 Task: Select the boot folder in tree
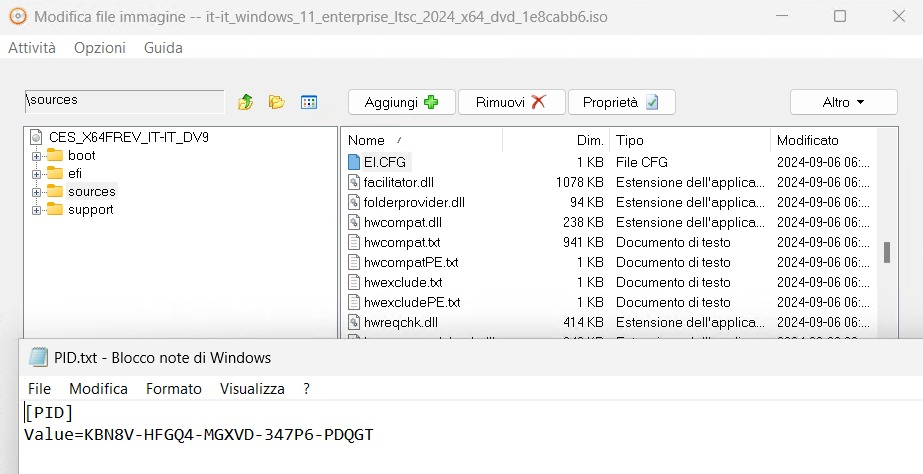coord(81,155)
